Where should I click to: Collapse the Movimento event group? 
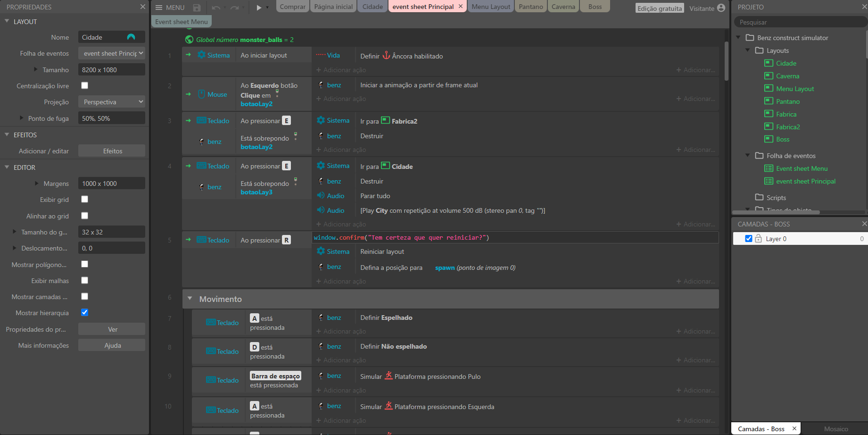pos(190,298)
